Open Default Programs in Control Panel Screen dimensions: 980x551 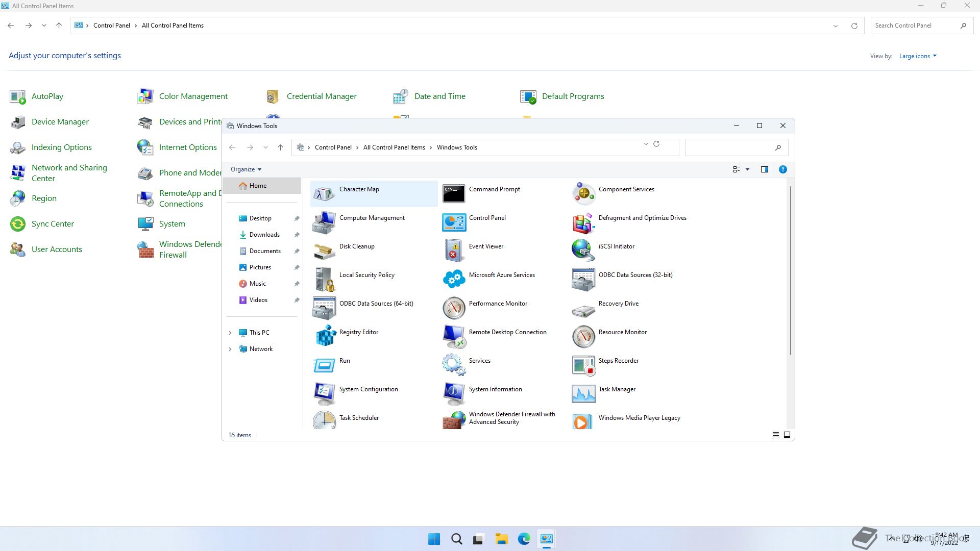(562, 96)
